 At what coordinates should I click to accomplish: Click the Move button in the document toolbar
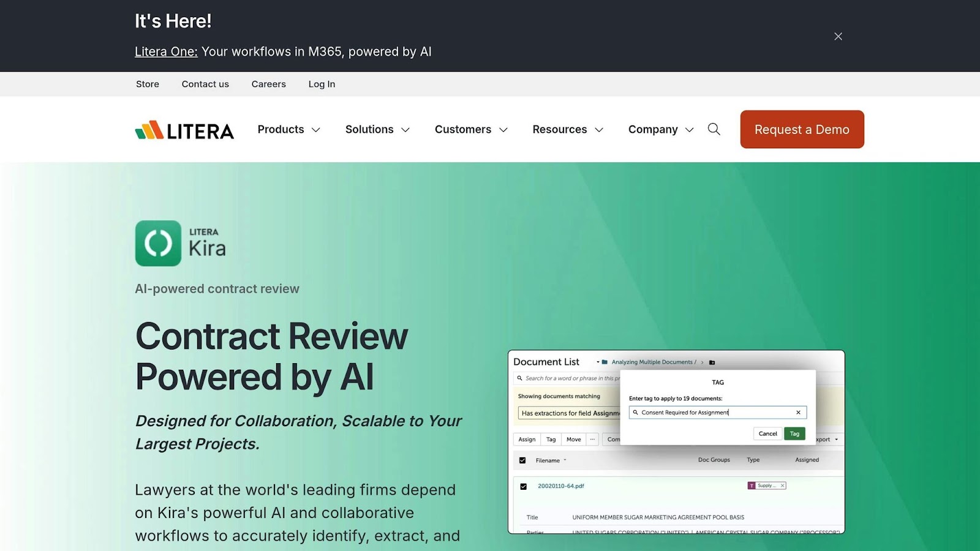pyautogui.click(x=573, y=440)
